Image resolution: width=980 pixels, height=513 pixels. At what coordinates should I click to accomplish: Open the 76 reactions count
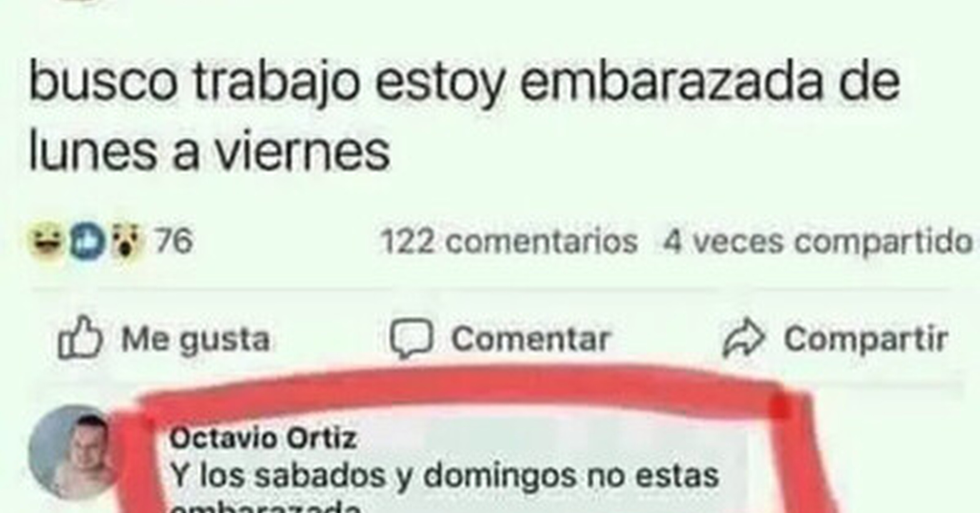tap(174, 241)
